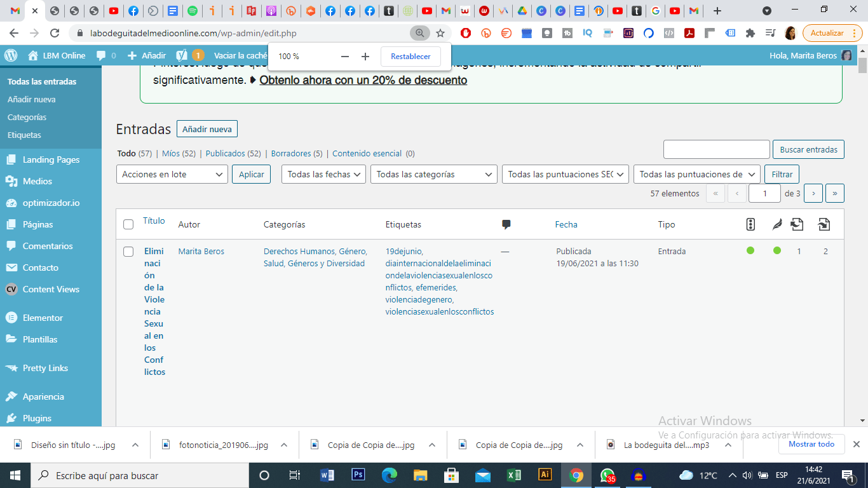Viewport: 868px width, 488px height.
Task: Click Mostrar todo downloads button
Action: [811, 444]
